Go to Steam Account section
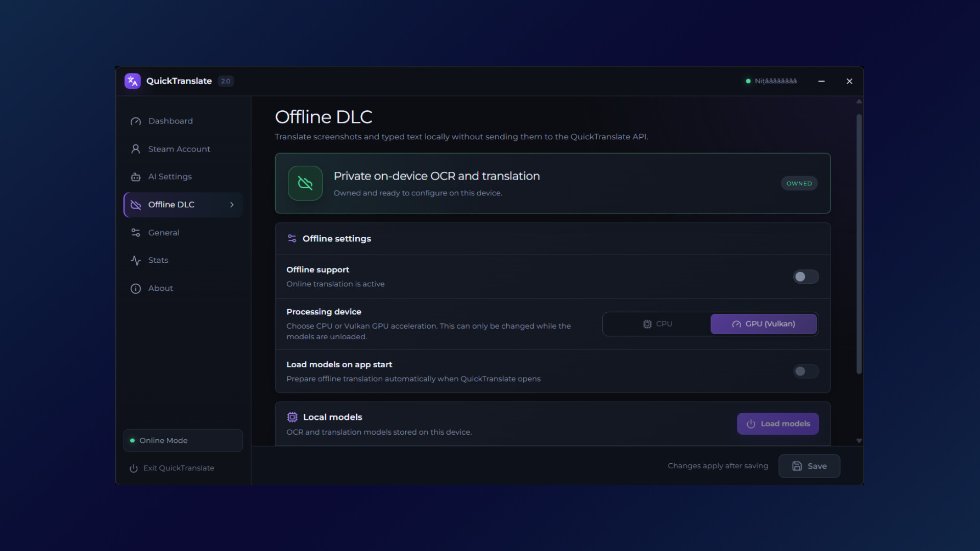Viewport: 980px width, 551px height. click(x=183, y=149)
